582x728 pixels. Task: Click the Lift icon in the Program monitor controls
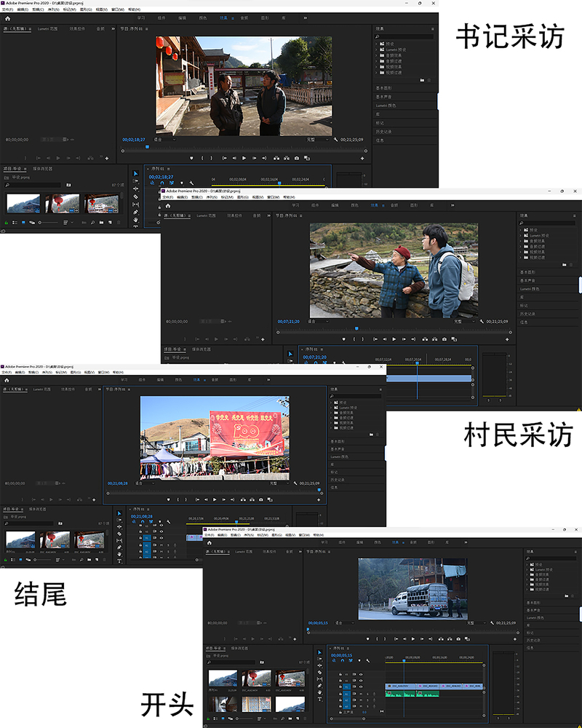coord(275,158)
